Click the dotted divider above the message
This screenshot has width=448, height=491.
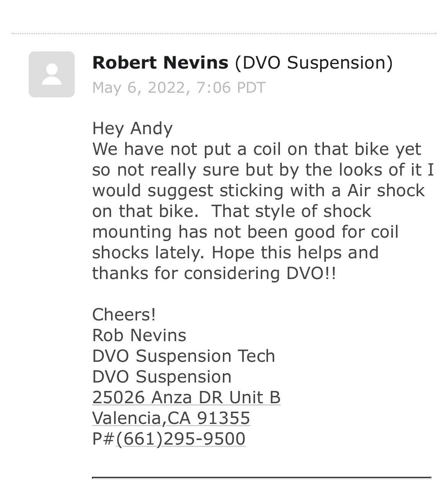pos(224,34)
